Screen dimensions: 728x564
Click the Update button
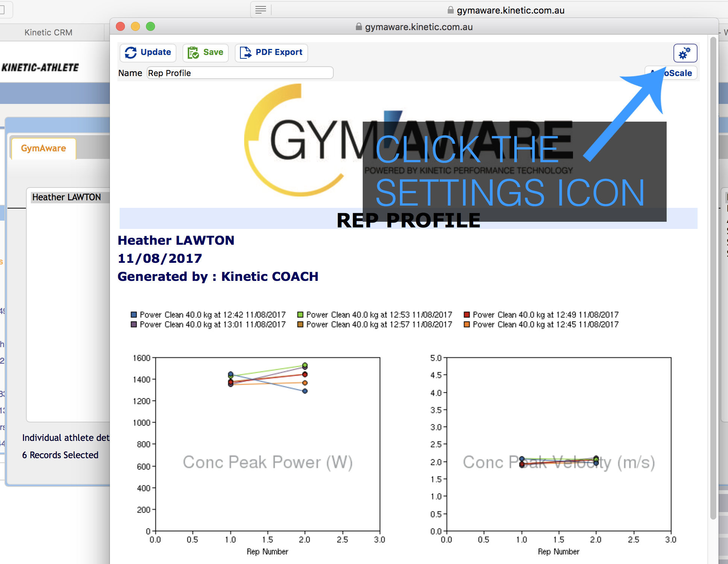[148, 53]
